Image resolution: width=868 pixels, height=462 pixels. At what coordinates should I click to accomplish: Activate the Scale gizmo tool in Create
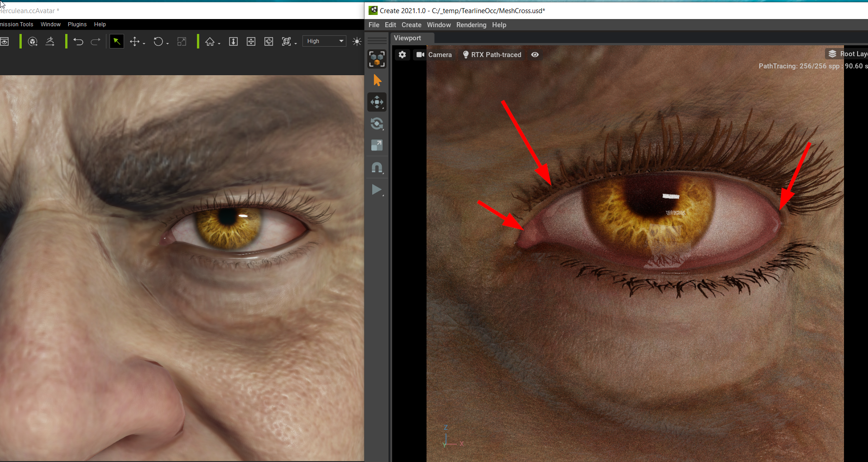pos(377,145)
